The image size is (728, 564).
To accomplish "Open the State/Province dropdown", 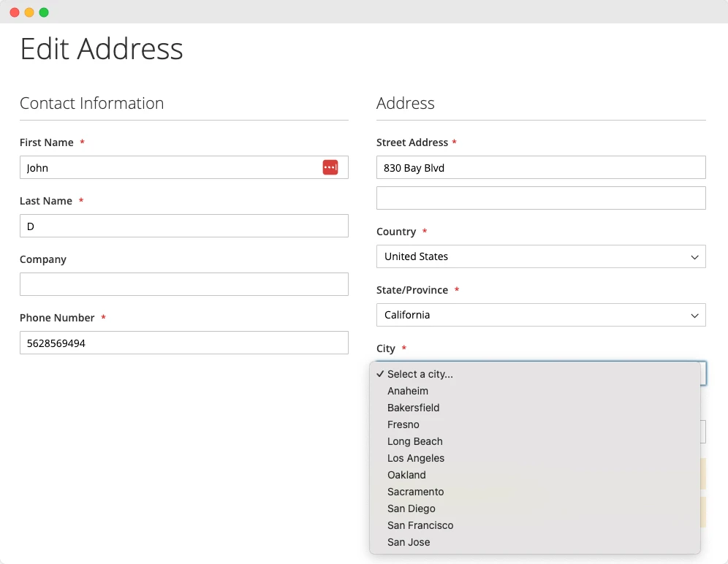I will click(541, 315).
